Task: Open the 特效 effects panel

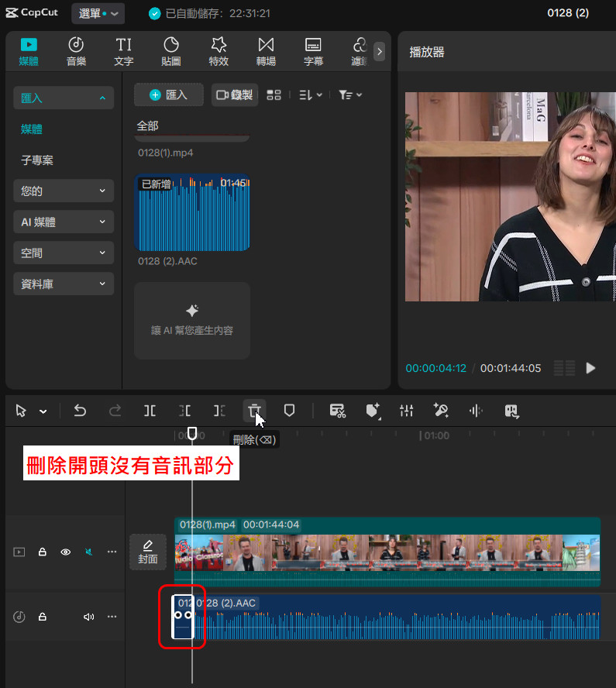Action: [219, 51]
